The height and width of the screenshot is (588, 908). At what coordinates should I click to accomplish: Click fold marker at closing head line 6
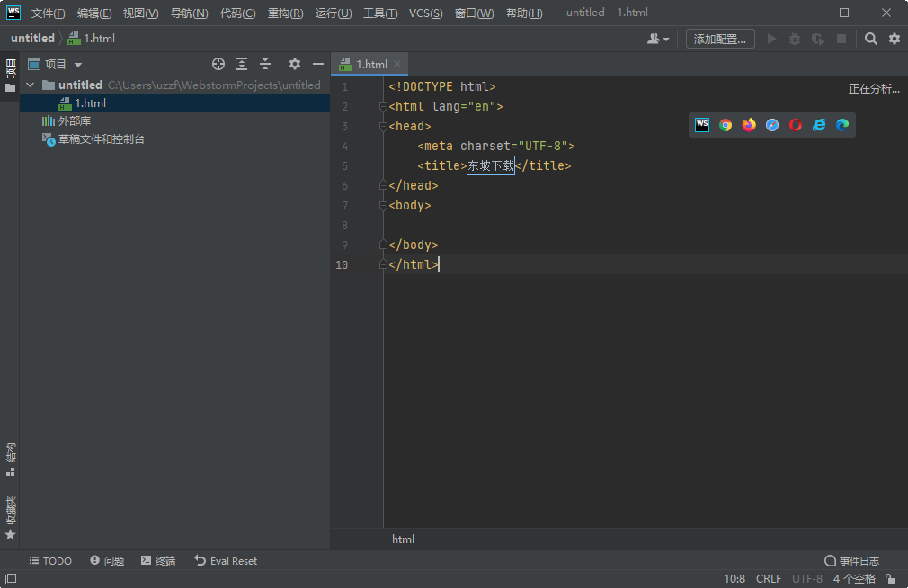(383, 185)
